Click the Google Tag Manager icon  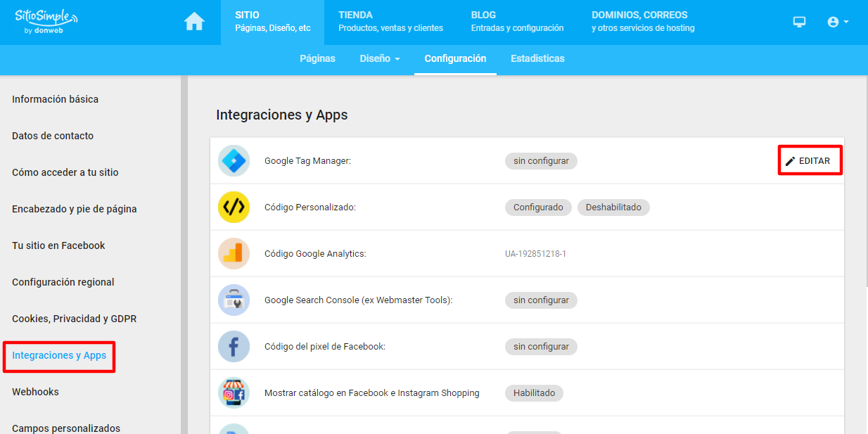tap(234, 160)
